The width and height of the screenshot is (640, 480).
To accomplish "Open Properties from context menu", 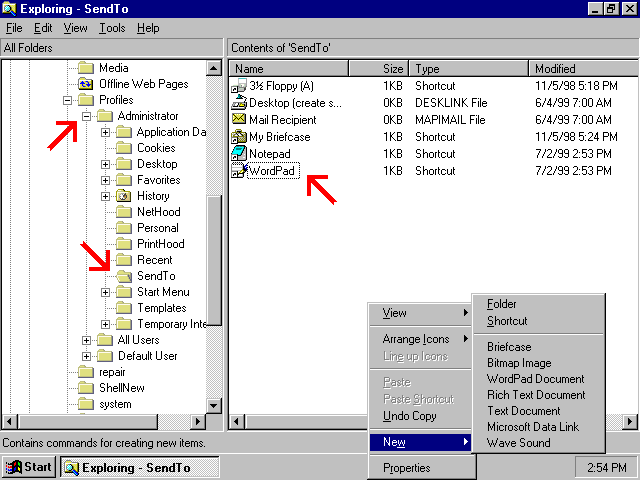I will click(x=420, y=468).
